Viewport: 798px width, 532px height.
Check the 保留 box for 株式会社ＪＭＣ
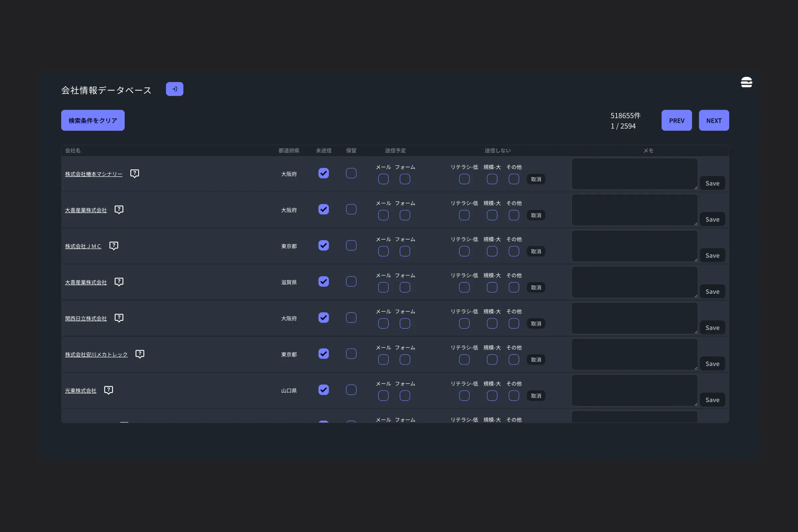click(351, 245)
